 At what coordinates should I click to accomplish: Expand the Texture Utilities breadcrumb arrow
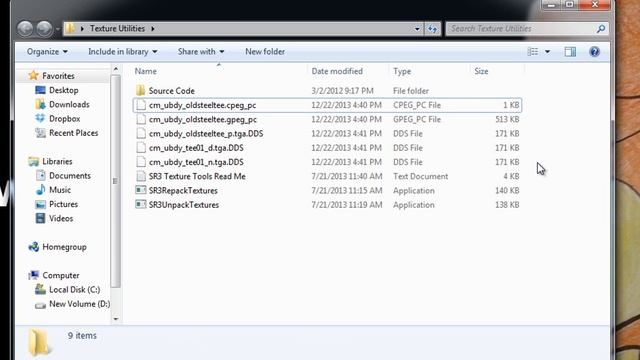click(x=153, y=29)
